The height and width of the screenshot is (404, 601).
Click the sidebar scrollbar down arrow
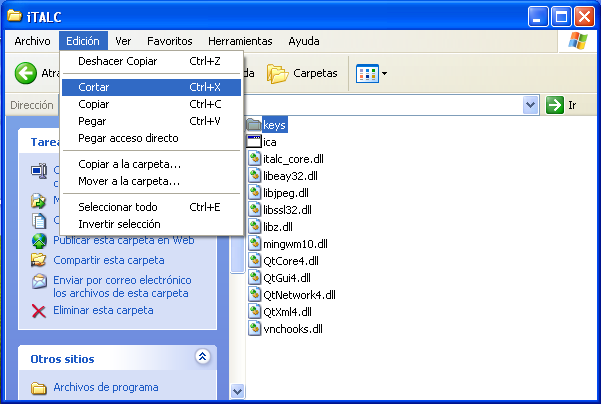[x=237, y=391]
